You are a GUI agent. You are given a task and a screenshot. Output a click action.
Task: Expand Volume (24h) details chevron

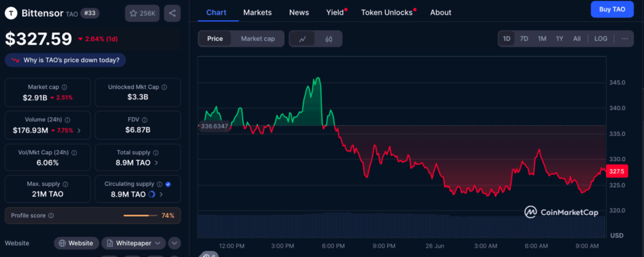(79, 130)
